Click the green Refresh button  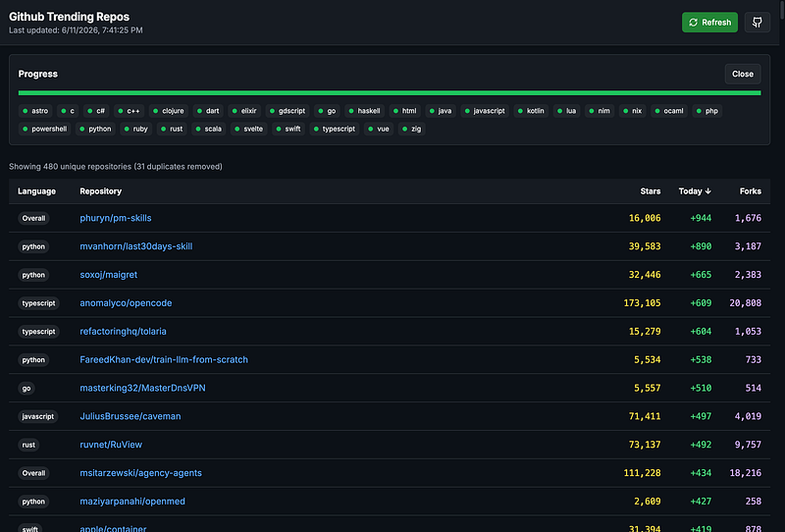709,23
